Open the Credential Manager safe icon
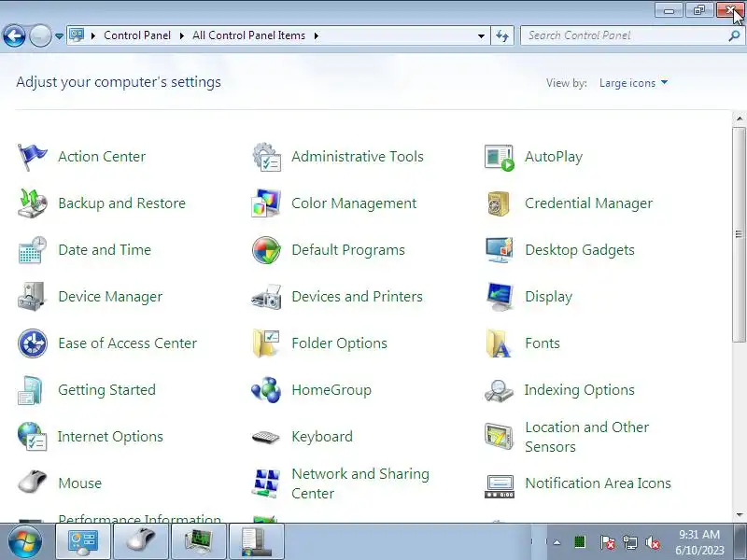The image size is (747, 560). [x=499, y=203]
